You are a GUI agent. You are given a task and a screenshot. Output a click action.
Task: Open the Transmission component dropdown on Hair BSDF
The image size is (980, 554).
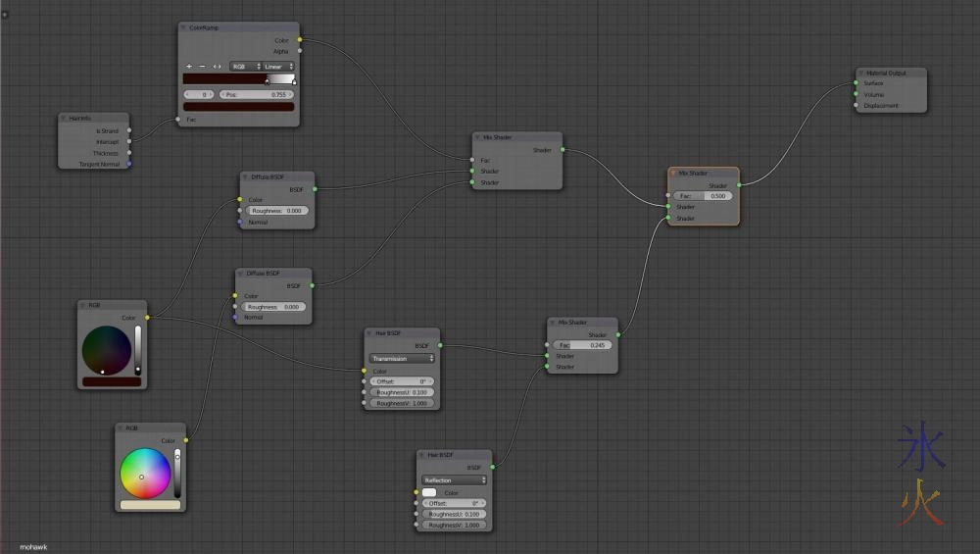click(402, 359)
